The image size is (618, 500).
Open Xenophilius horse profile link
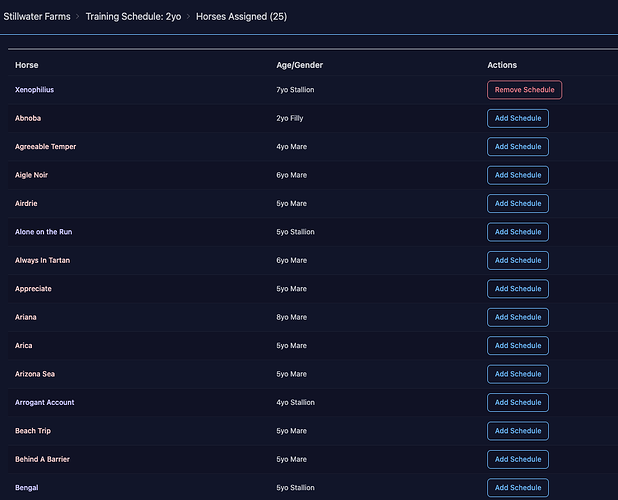[x=35, y=90]
